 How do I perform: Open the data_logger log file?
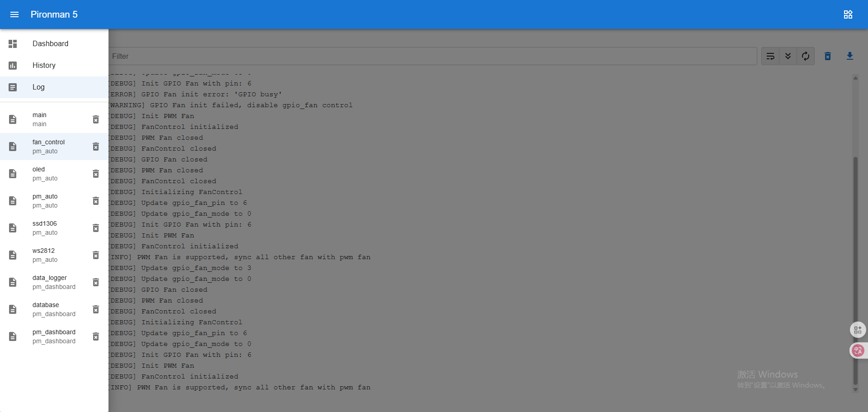pos(54,282)
